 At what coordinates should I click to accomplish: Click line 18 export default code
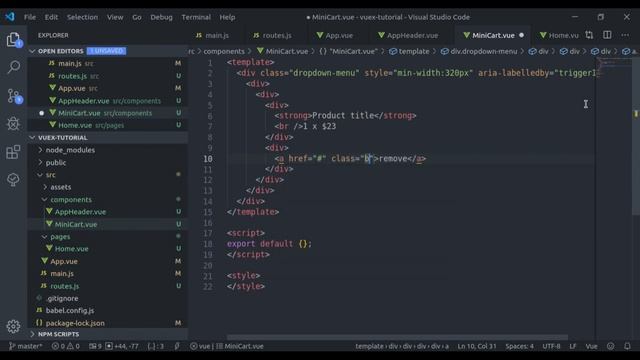[x=269, y=244]
